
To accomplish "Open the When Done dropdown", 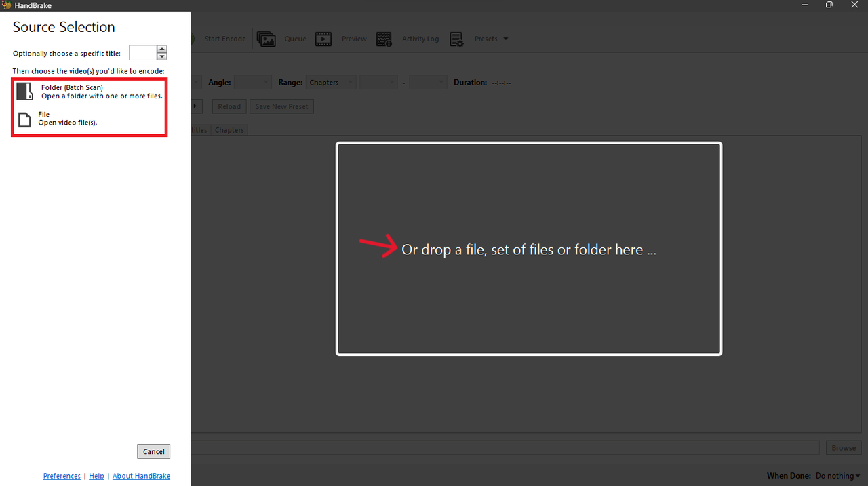I will pos(837,476).
